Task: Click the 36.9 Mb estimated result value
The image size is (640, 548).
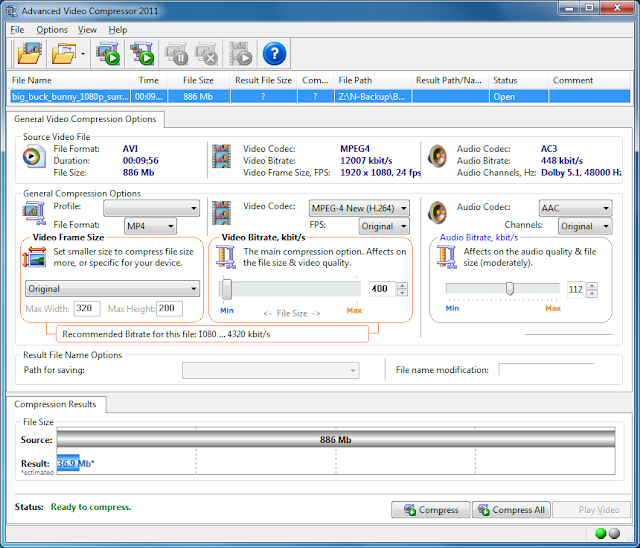Action: [74, 464]
